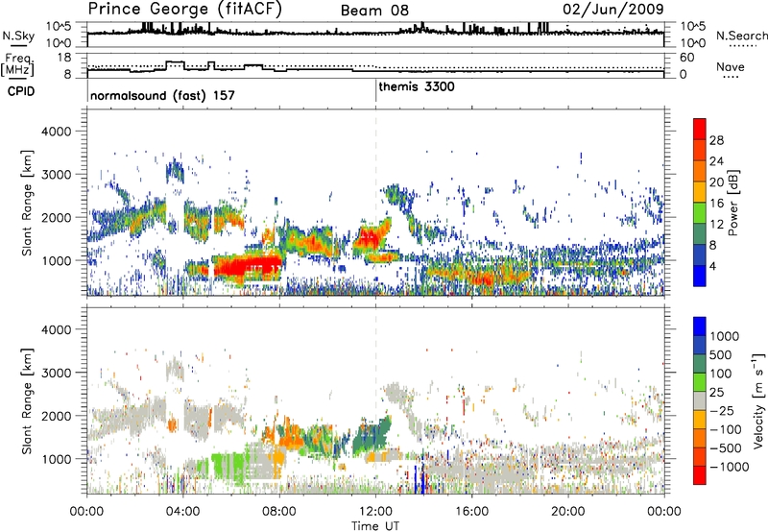The image size is (768, 532).
Task: Click the CPID change tick before "themis 3300"
Action: point(375,91)
